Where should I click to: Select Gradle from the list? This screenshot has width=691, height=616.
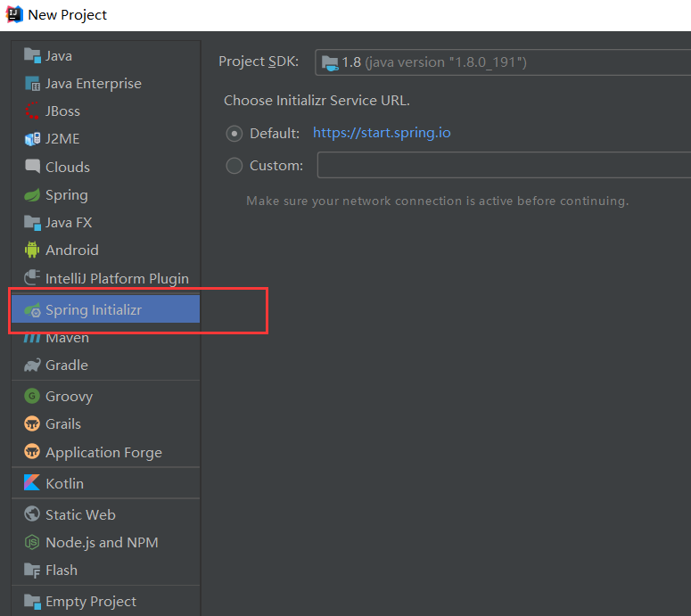click(106, 365)
